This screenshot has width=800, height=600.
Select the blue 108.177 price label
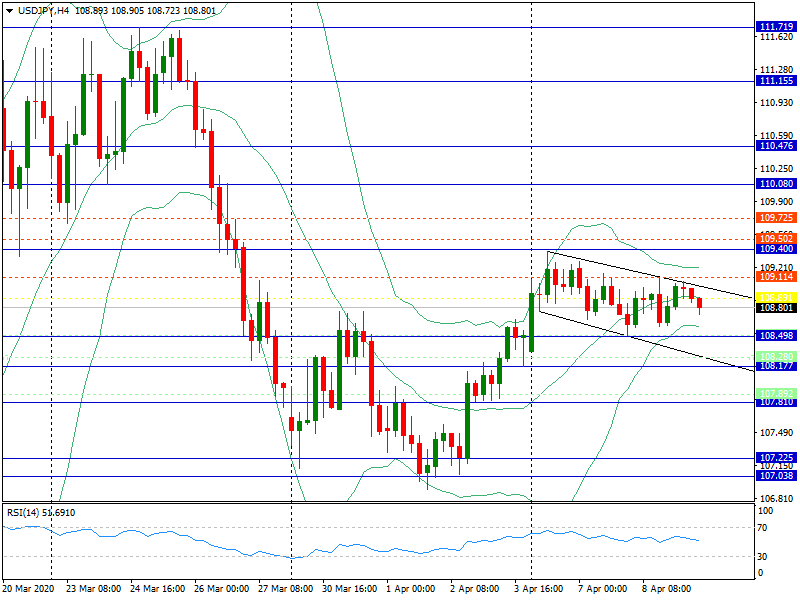click(776, 367)
